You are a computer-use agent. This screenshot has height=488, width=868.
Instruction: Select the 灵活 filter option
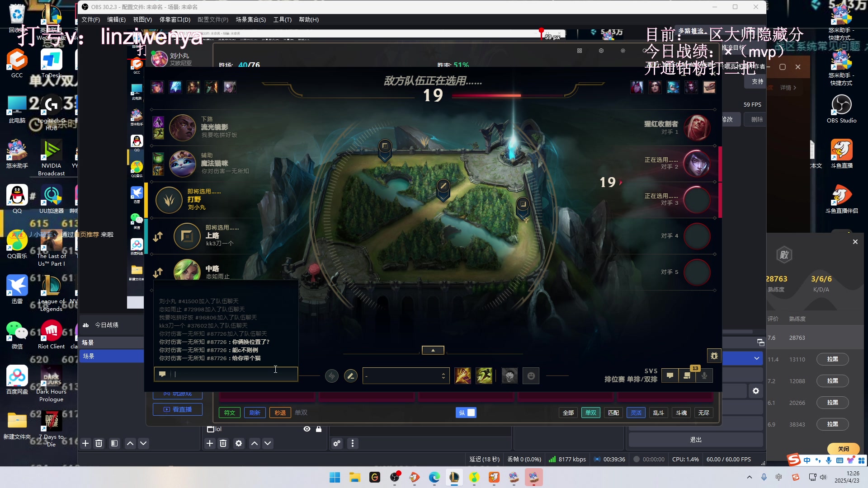636,413
